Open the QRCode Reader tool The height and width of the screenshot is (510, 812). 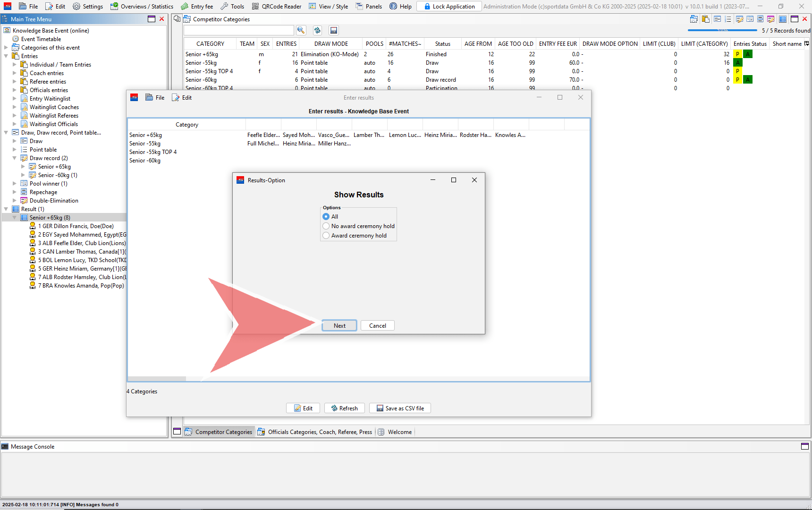coord(277,6)
